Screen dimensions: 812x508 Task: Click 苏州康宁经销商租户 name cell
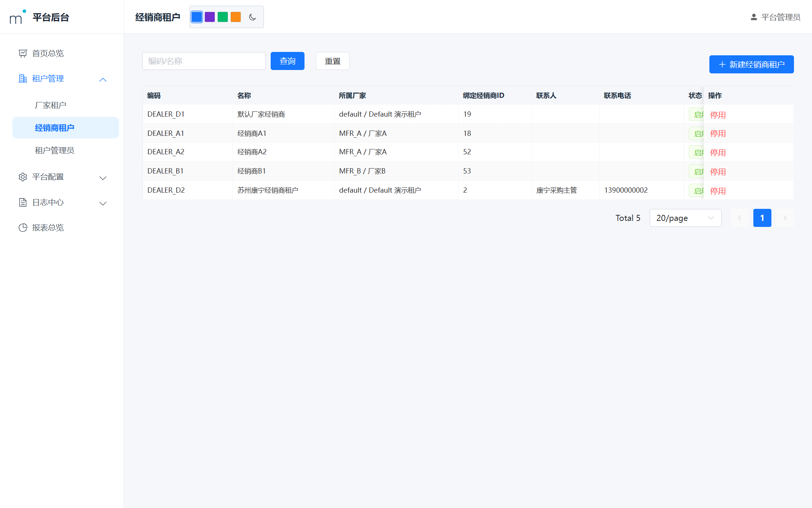[283, 190]
